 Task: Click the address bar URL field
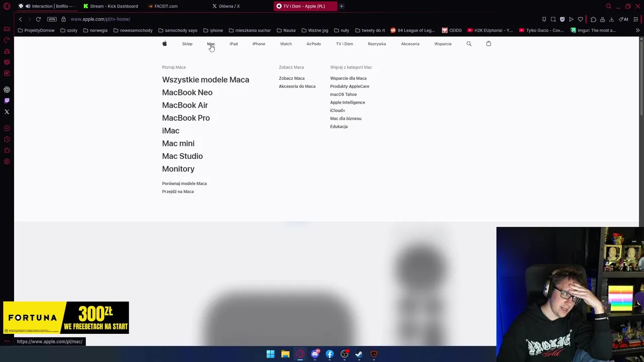[x=302, y=19]
